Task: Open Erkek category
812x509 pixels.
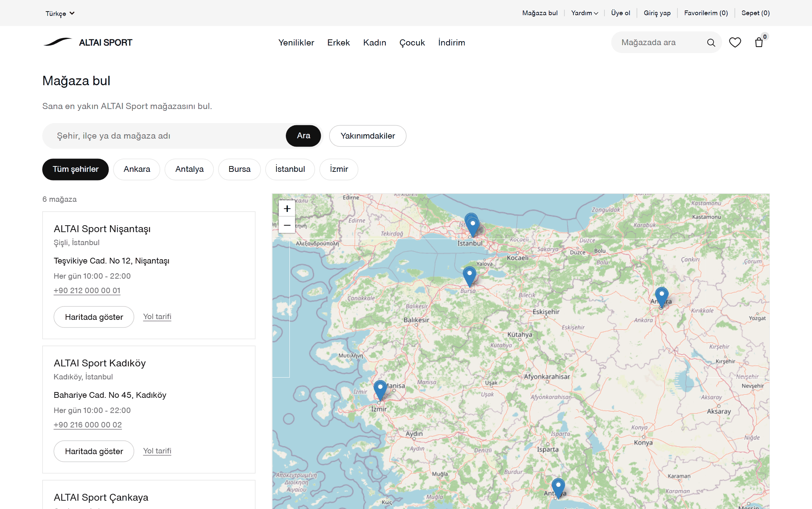Action: click(x=339, y=43)
